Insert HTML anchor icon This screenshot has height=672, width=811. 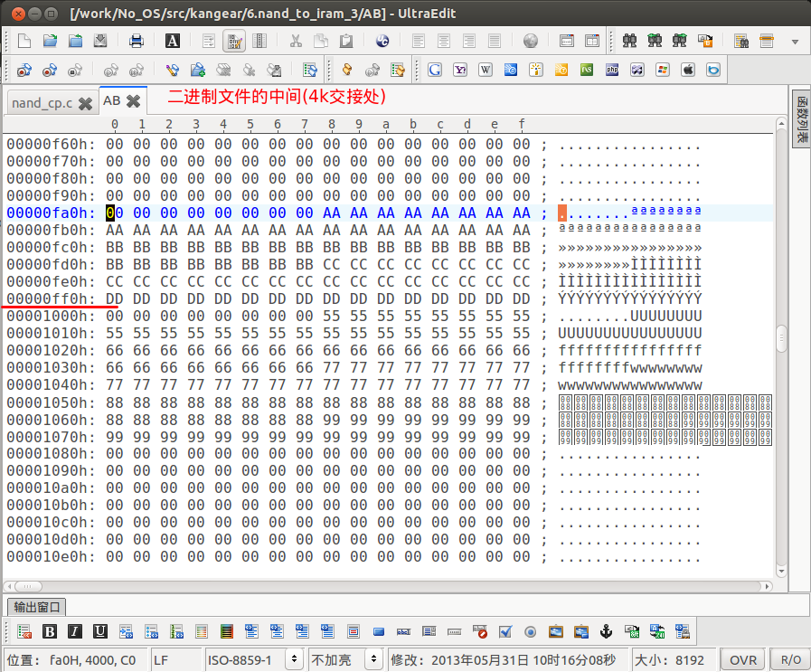606,631
